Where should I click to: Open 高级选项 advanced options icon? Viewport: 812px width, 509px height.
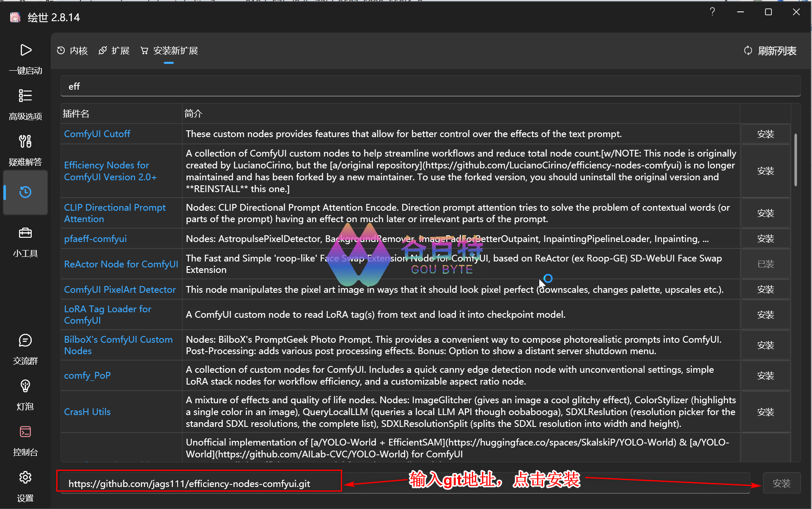[x=25, y=96]
